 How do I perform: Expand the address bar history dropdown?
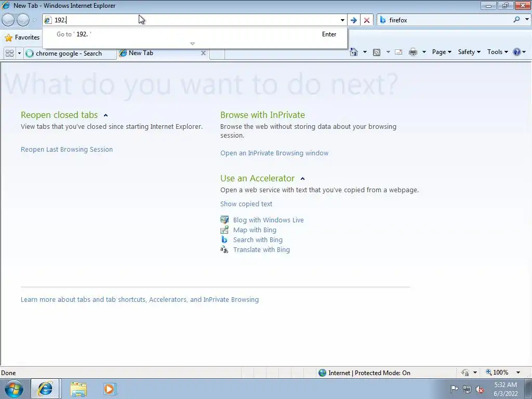click(x=342, y=20)
